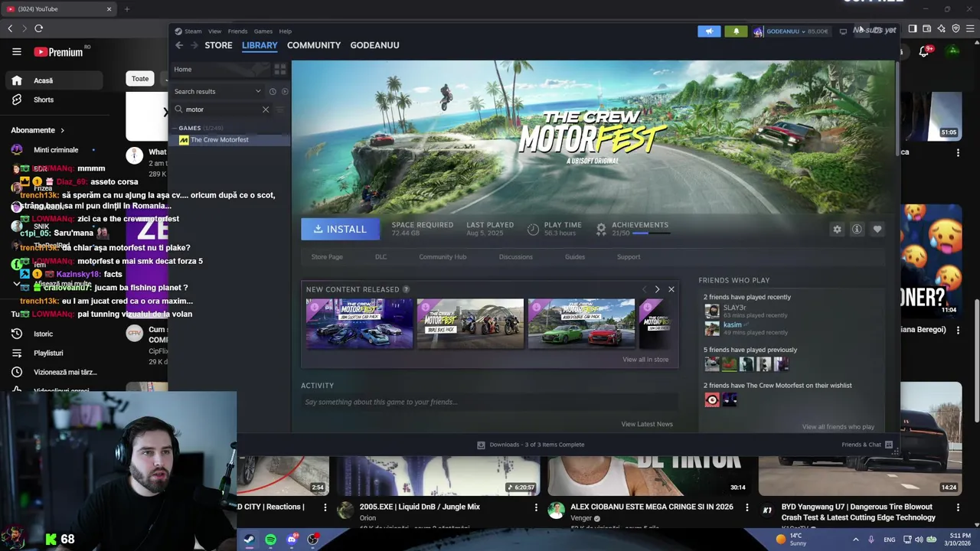Show hidden system tray icons
Screen dimensions: 980x551
coord(856,540)
